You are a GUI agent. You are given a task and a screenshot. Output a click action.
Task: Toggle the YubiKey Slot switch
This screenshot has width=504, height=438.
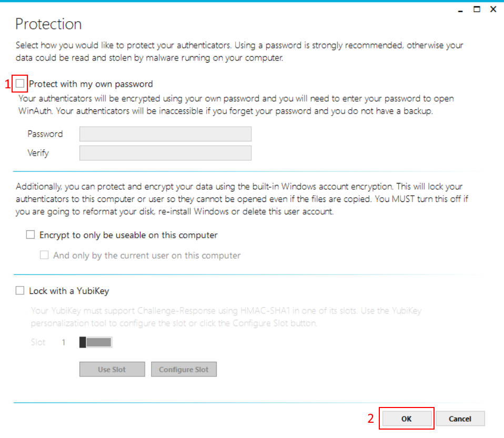(x=95, y=342)
